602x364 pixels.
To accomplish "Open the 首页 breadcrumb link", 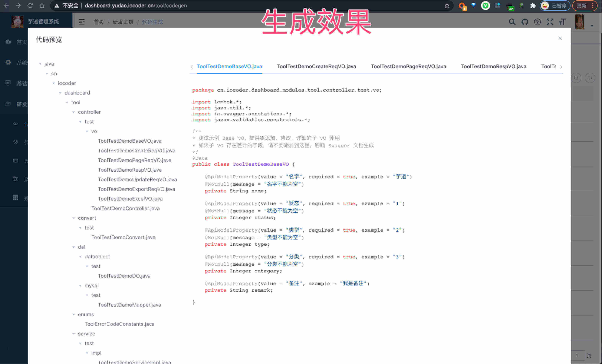I will [x=99, y=22].
